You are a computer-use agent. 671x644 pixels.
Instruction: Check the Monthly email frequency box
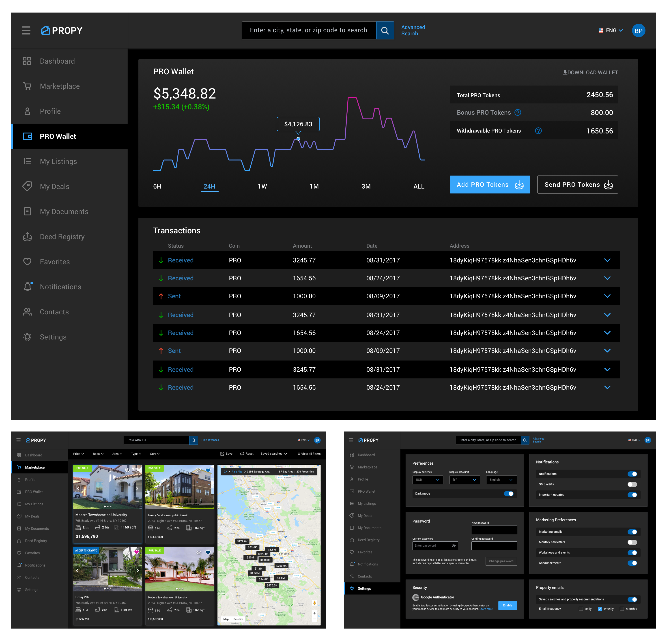(x=622, y=609)
